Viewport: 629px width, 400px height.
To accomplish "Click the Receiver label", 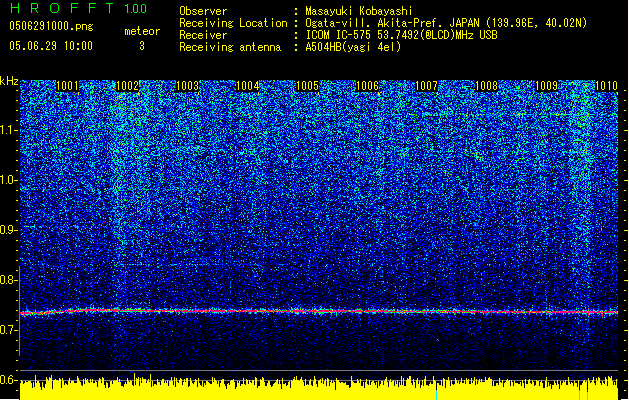I will 203,35.
